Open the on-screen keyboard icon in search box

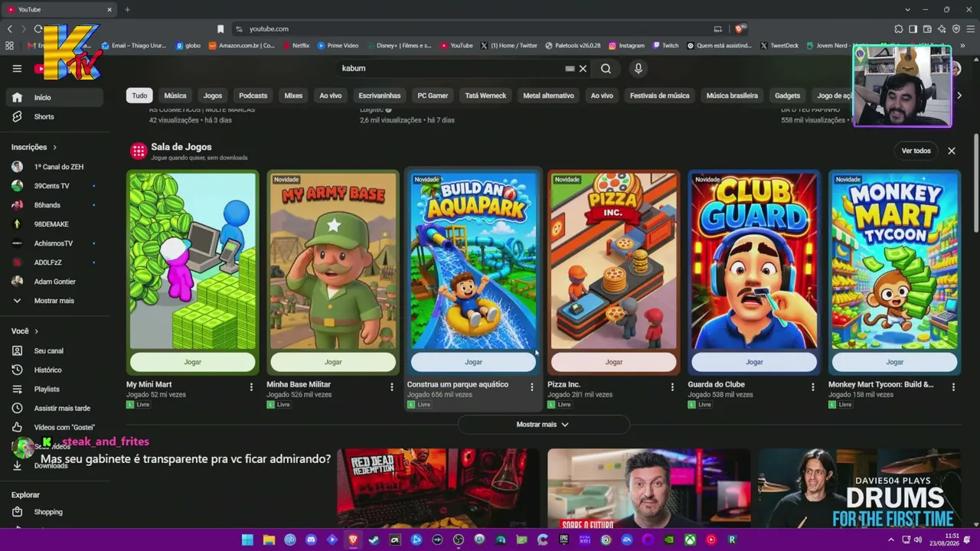pos(570,68)
